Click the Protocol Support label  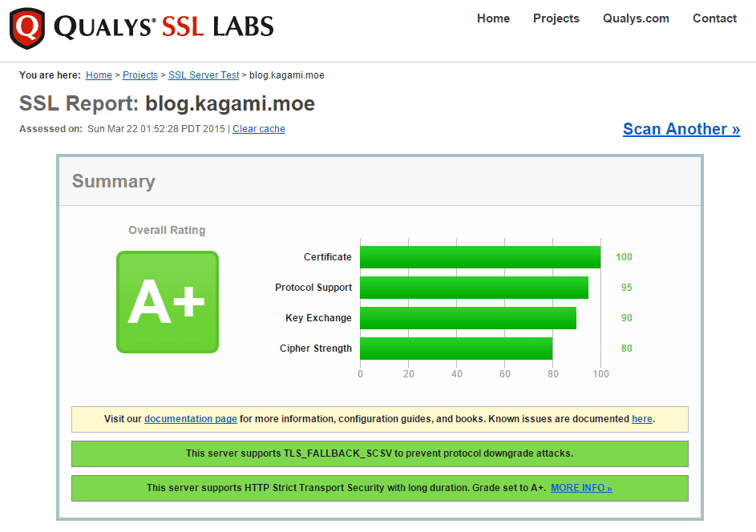tap(313, 288)
